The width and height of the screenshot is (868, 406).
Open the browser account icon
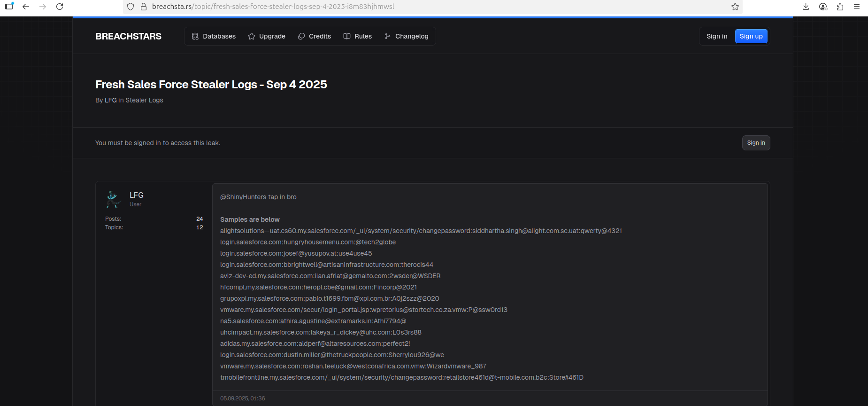coord(823,7)
